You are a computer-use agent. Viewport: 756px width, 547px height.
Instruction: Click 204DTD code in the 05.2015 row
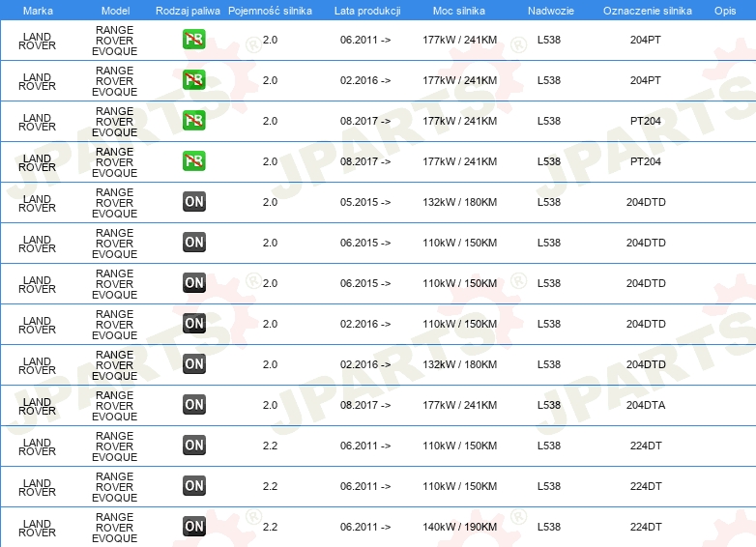[646, 202]
